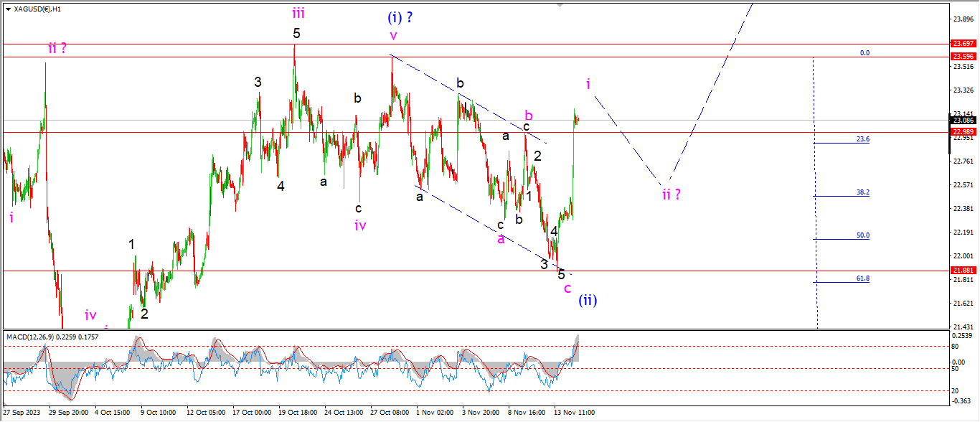The width and height of the screenshot is (980, 422).
Task: Click the 23.6 Fibonacci level label
Action: coord(863,139)
